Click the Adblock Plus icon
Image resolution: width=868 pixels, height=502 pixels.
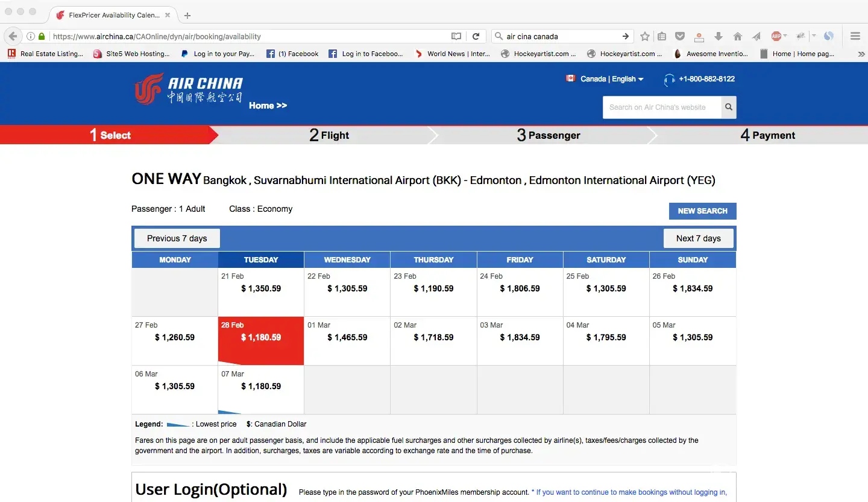click(x=776, y=36)
